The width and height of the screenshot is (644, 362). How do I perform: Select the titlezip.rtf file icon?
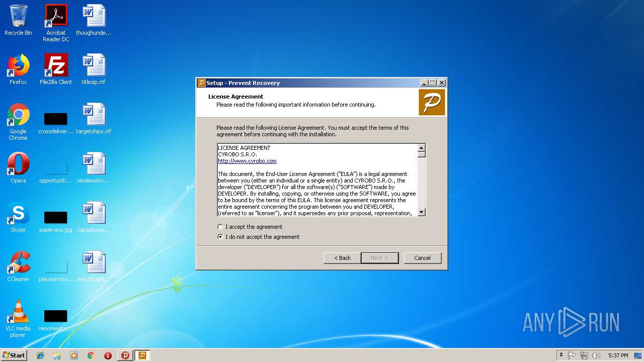click(94, 69)
